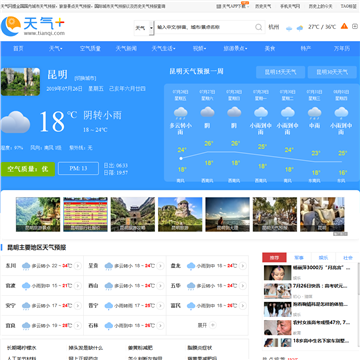Select the 推荐 news tab
360x360 pixels.
pyautogui.click(x=274, y=258)
